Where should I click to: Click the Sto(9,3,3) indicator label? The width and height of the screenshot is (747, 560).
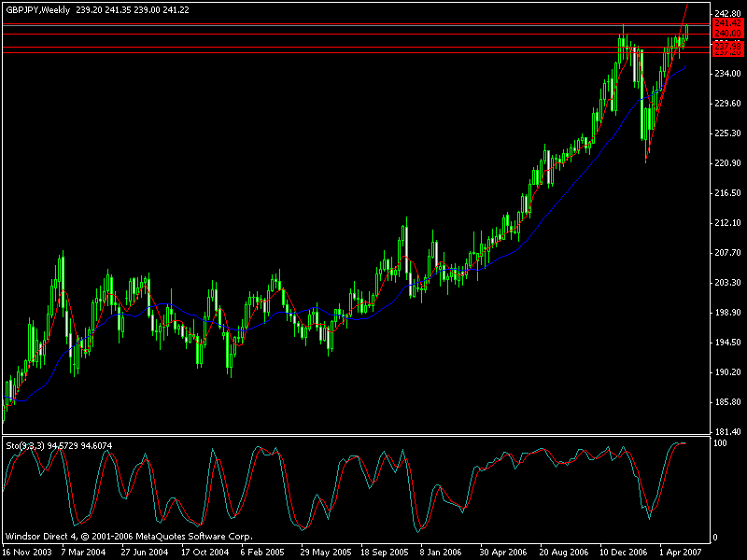(x=25, y=445)
